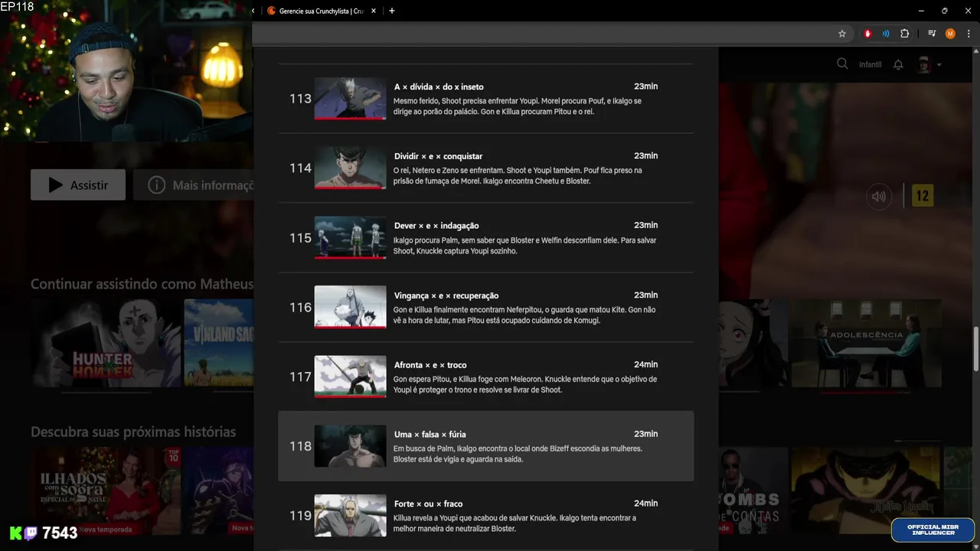Open the media control music icon
Viewport: 980px width, 551px height.
(932, 34)
